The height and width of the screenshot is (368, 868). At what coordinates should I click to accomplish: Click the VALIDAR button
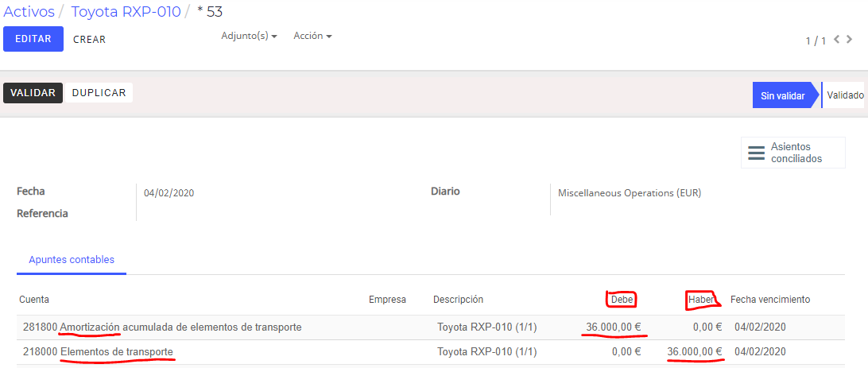tap(33, 93)
